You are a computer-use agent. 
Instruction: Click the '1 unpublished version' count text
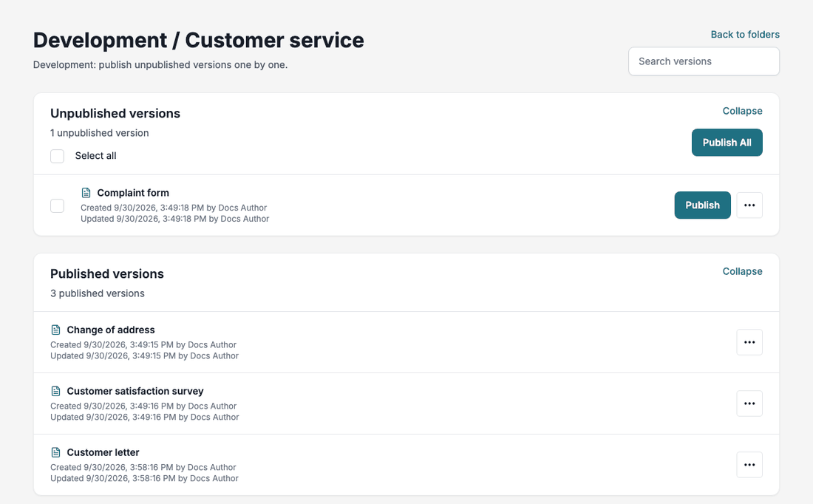(x=100, y=133)
